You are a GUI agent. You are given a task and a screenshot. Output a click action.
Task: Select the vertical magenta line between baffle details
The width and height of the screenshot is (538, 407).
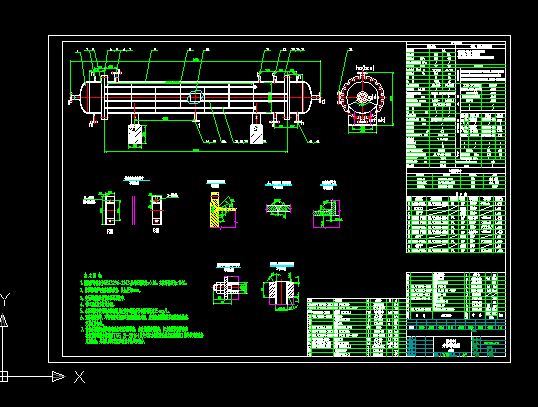tap(133, 210)
